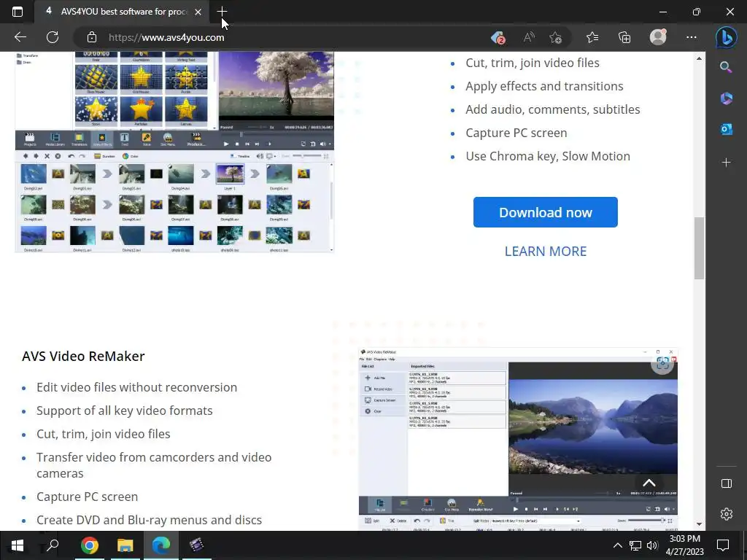This screenshot has height=560, width=747.
Task: Click 'Add audio, comments, subtitles' text
Action: pyautogui.click(x=553, y=109)
